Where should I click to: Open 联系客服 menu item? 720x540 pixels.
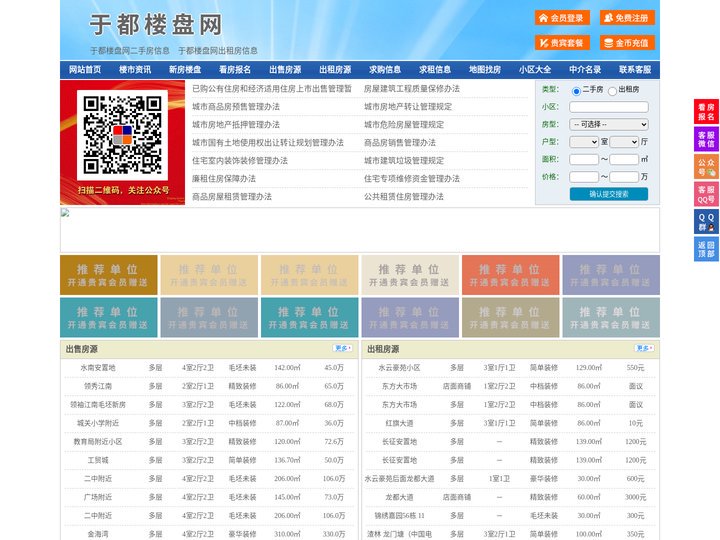[x=635, y=70]
